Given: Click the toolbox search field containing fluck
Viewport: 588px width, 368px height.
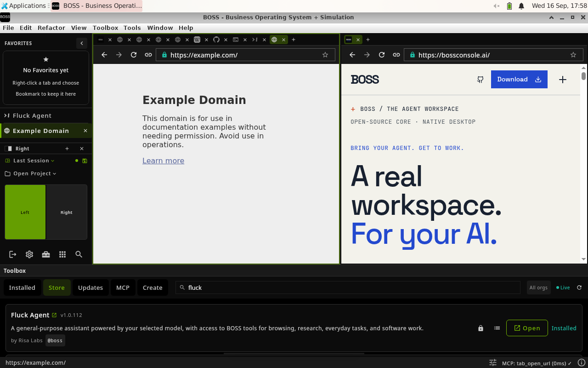Looking at the screenshot, I should pos(348,287).
